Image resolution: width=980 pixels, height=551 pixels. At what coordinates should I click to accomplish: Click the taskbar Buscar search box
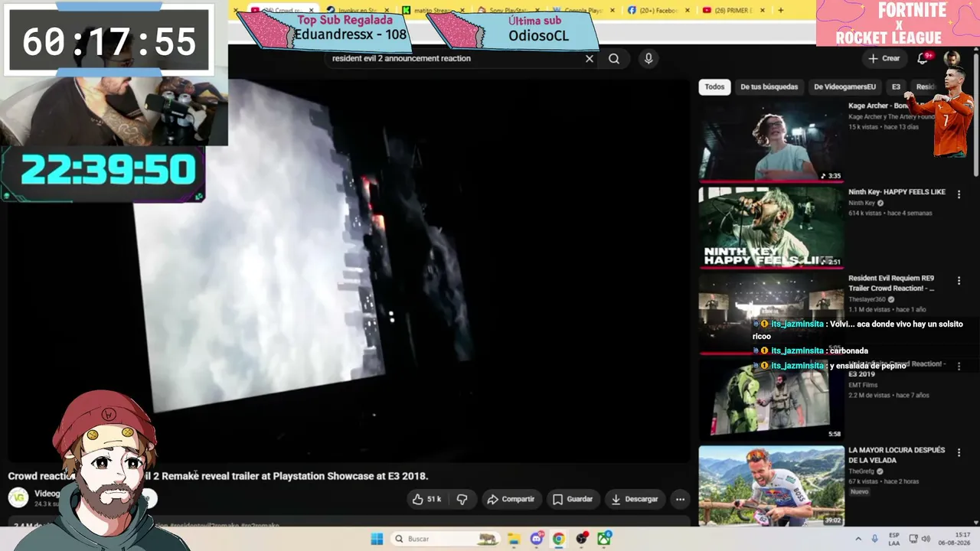point(446,539)
